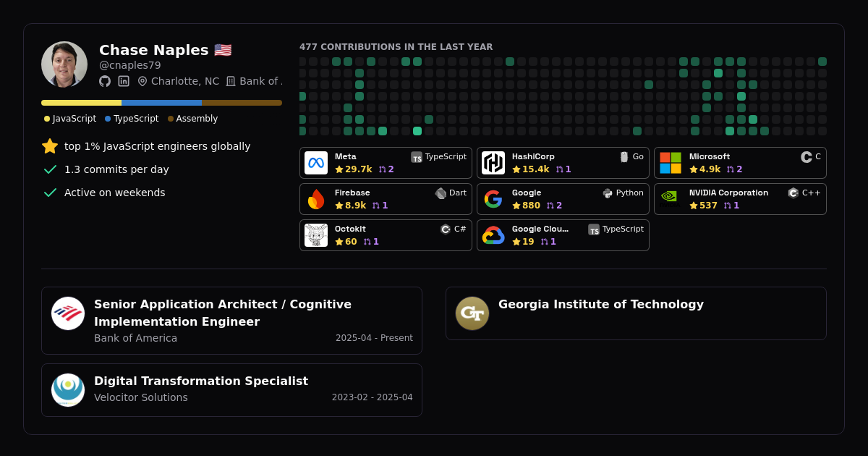
Task: Click the checkmark beside Active on weekends
Action: point(50,193)
